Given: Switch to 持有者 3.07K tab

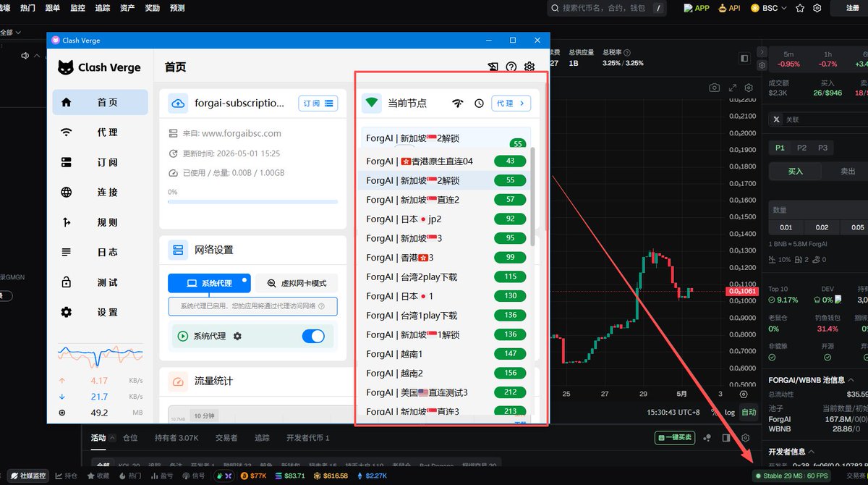Looking at the screenshot, I should [176, 438].
